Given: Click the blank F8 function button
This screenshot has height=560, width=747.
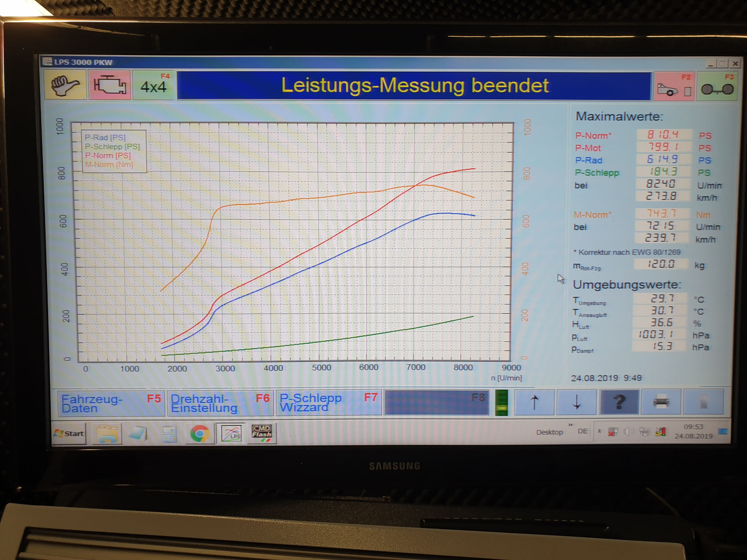Looking at the screenshot, I should tap(436, 402).
